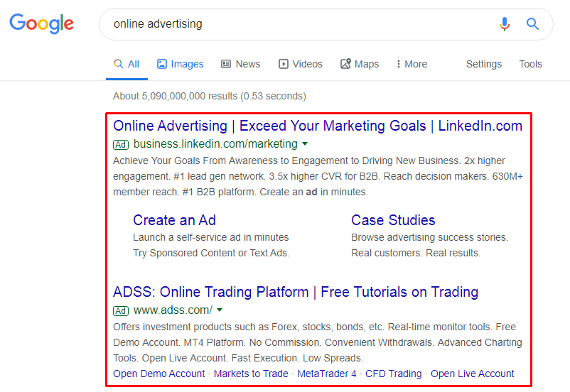
Task: Open the Open Live Account link
Action: 472,374
